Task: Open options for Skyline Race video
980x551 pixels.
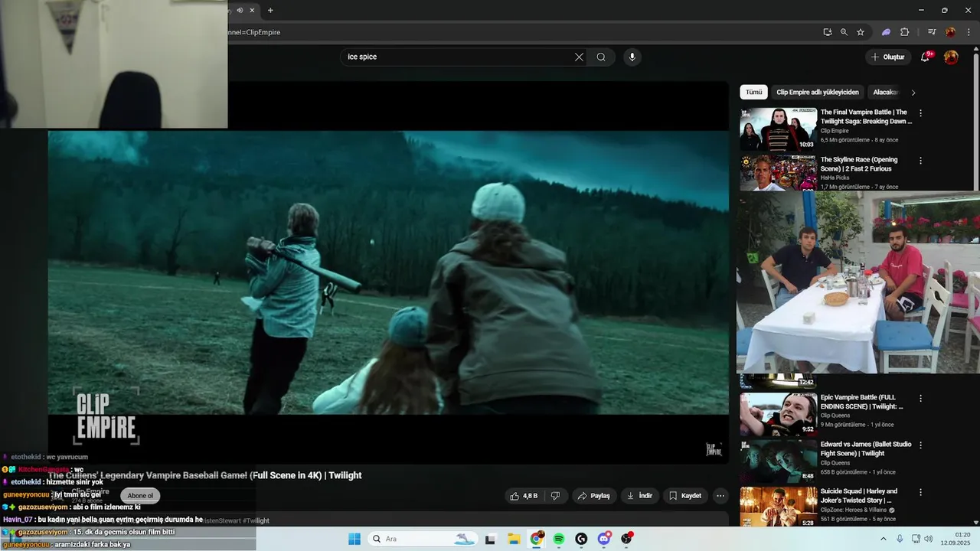Action: 920,161
